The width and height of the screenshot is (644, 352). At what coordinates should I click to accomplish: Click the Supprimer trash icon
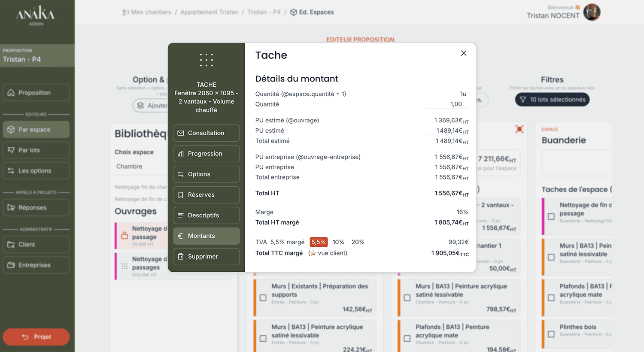click(x=181, y=256)
